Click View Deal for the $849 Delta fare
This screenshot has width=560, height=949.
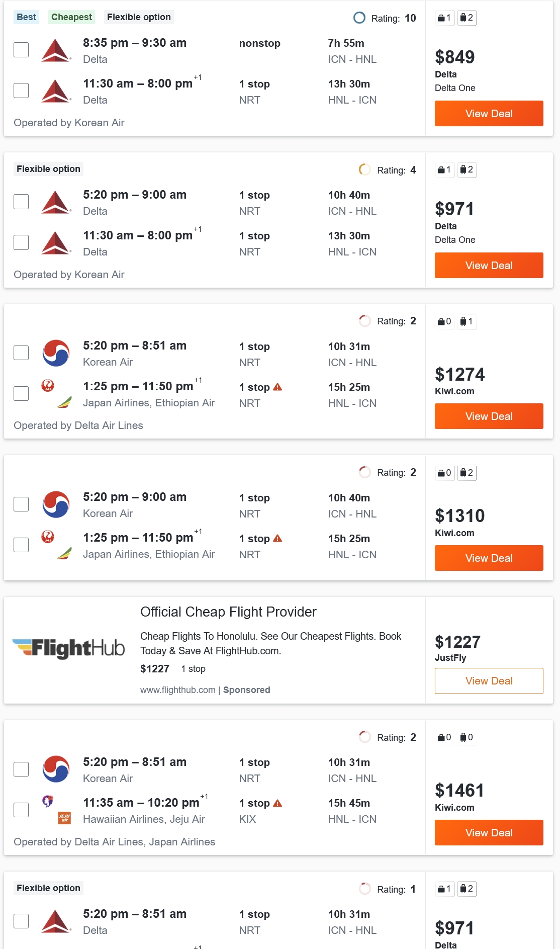(489, 114)
